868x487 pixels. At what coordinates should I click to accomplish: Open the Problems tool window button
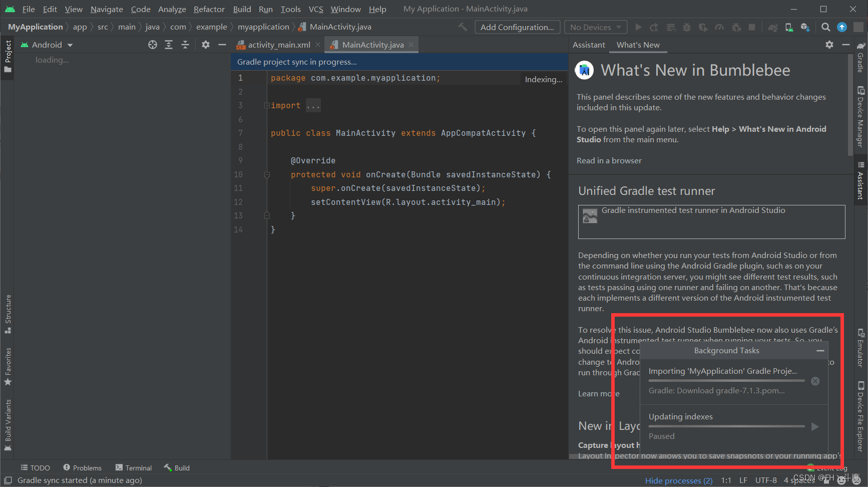[82, 467]
